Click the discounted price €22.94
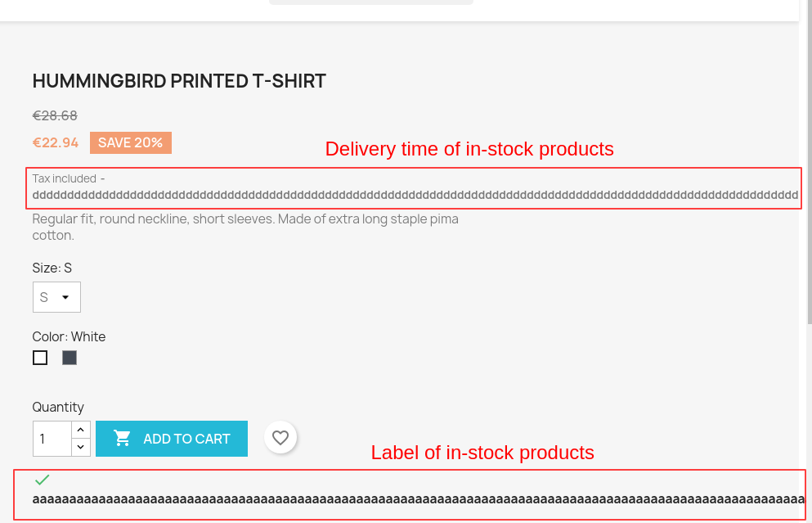 tap(55, 142)
